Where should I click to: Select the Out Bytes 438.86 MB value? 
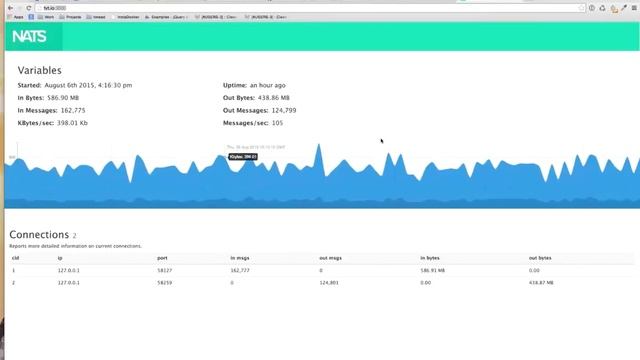pos(273,98)
